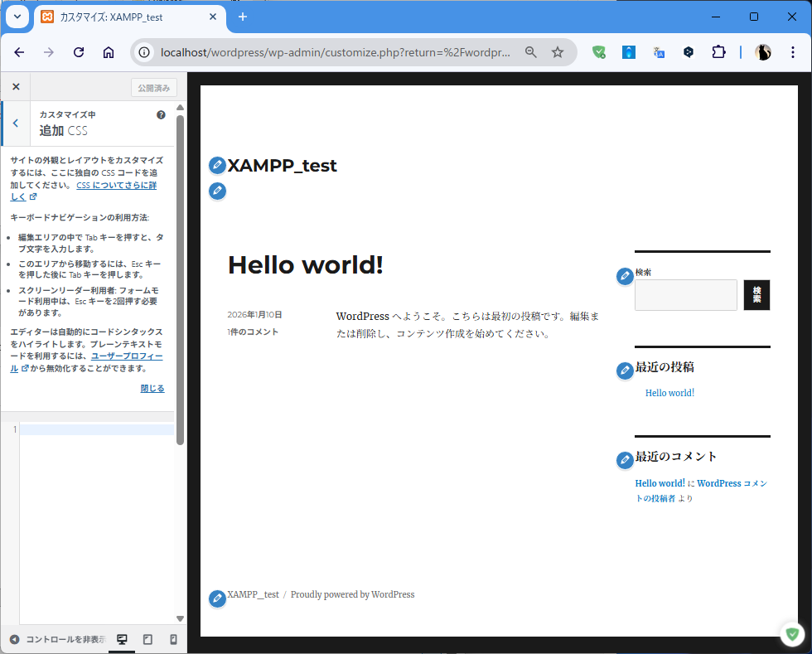Open the Chrome three-dot menu
The image size is (812, 654).
click(x=793, y=52)
